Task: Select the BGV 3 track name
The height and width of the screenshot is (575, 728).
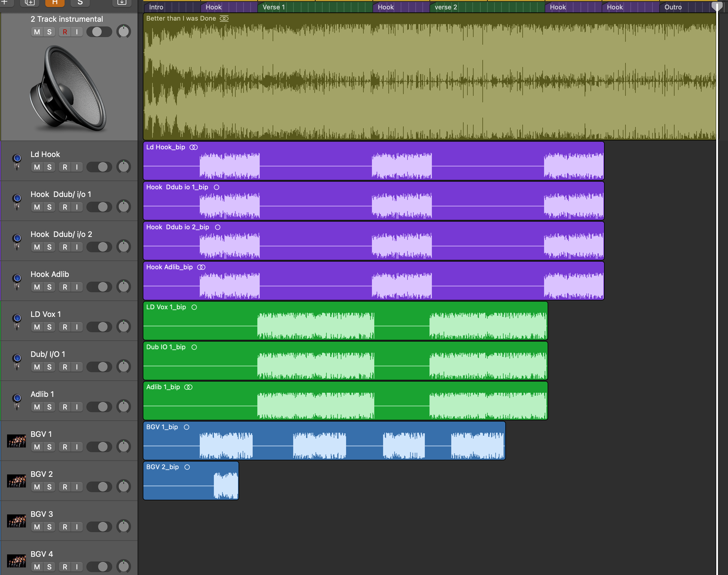Action: pos(42,514)
